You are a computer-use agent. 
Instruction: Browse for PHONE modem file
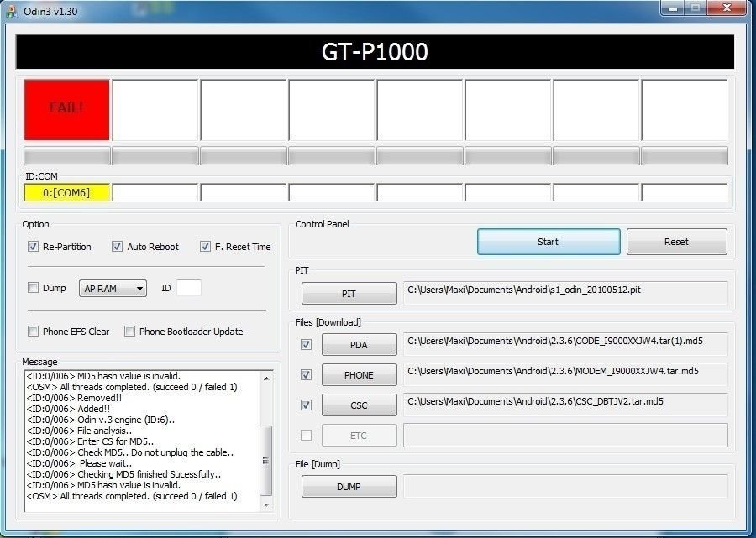click(360, 374)
